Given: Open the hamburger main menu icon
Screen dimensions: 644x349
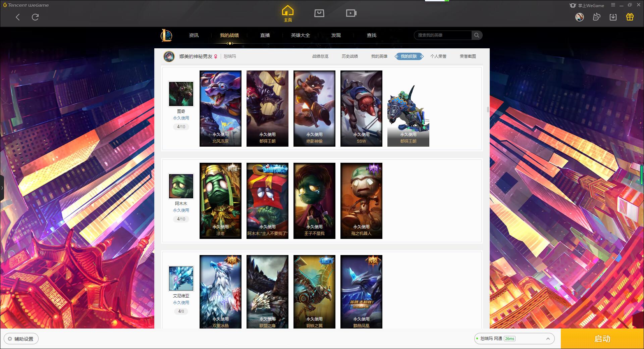Looking at the screenshot, I should coord(613,5).
